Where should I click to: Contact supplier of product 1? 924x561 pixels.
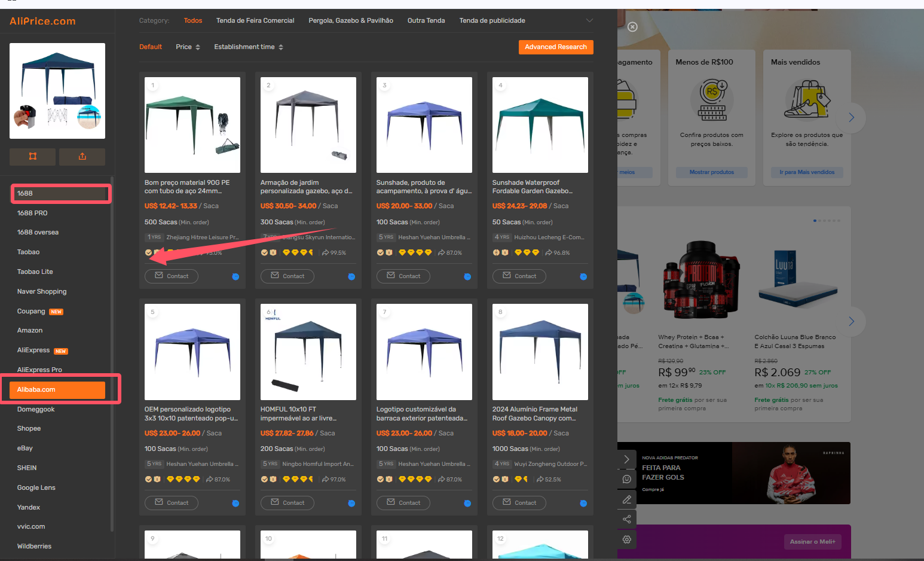click(172, 276)
